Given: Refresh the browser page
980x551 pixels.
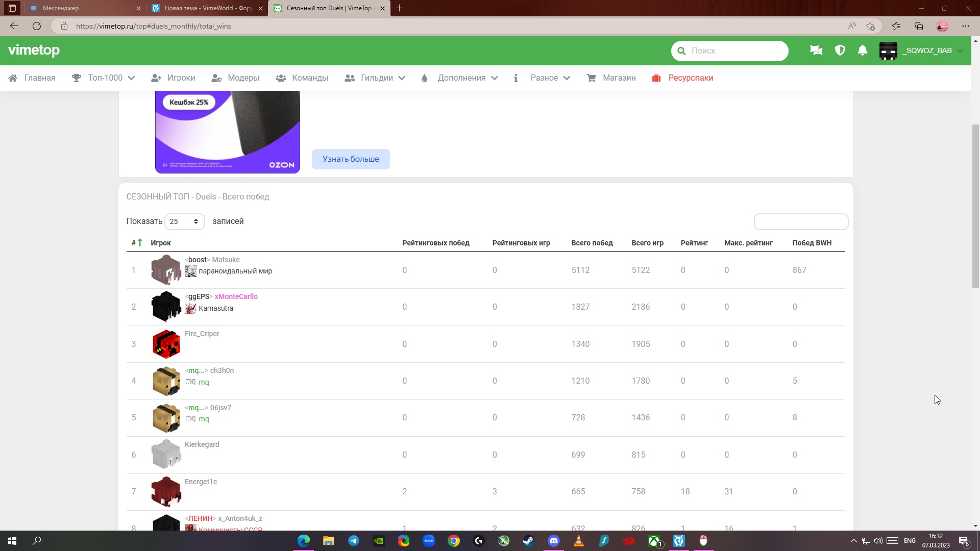Looking at the screenshot, I should 37,26.
